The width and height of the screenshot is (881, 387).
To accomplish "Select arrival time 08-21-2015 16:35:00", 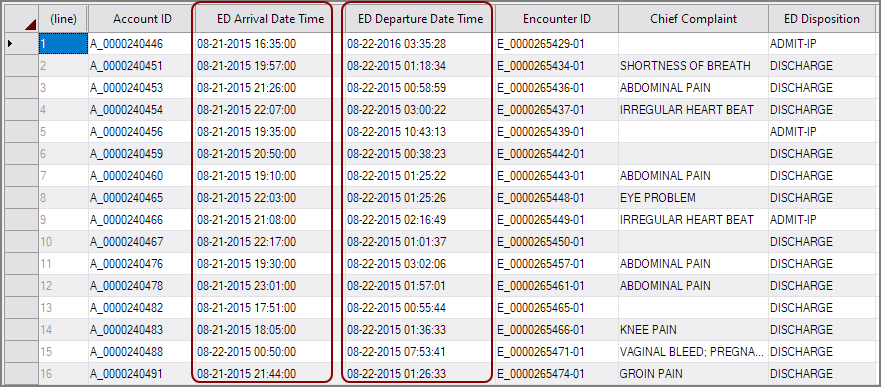I will tap(270, 44).
